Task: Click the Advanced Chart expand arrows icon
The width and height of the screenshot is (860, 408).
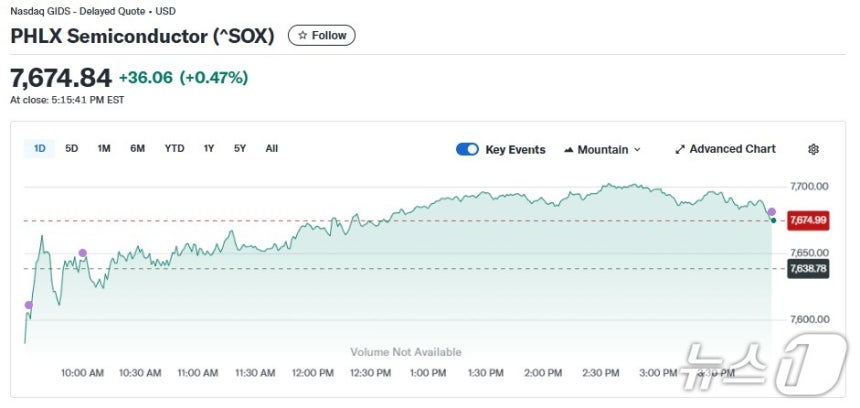Action: (x=680, y=149)
